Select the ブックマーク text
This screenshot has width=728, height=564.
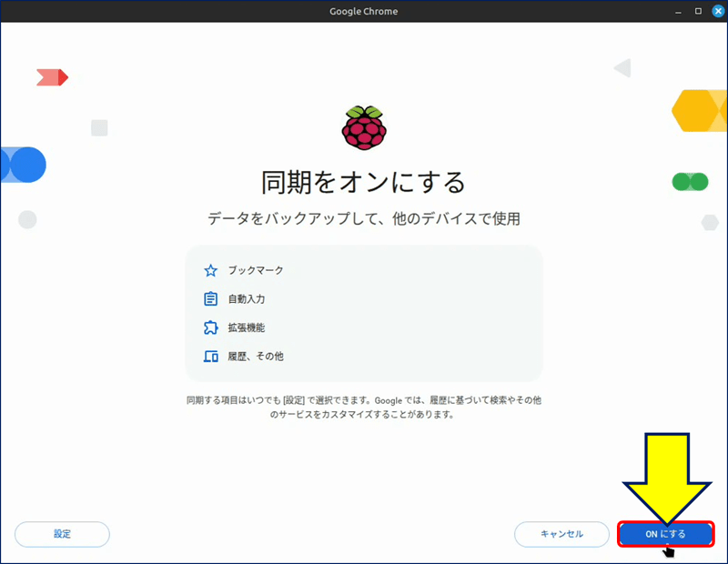tap(256, 270)
